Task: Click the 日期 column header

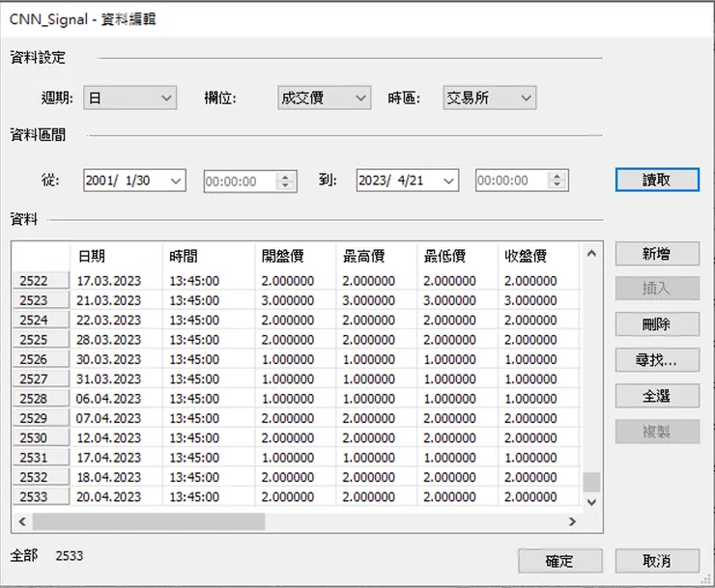Action: tap(116, 256)
